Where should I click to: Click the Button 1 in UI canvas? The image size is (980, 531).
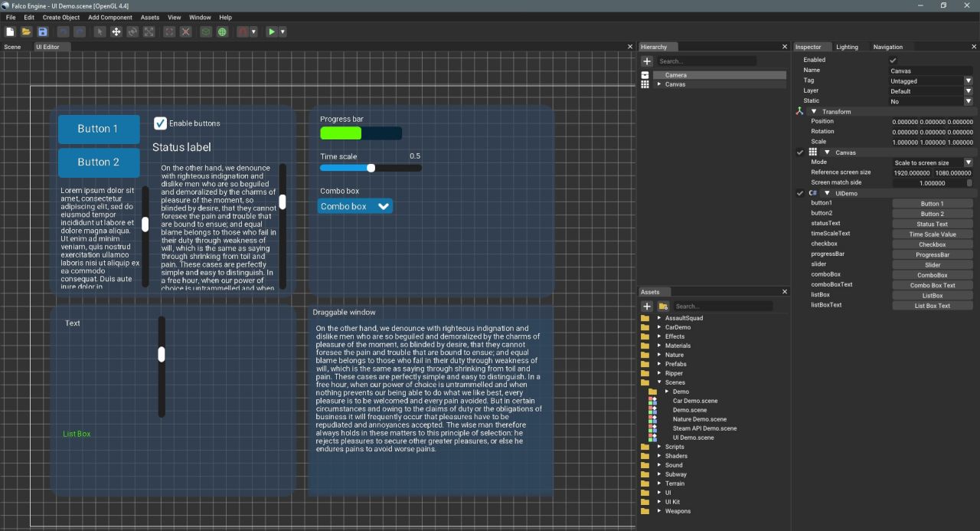(x=99, y=129)
